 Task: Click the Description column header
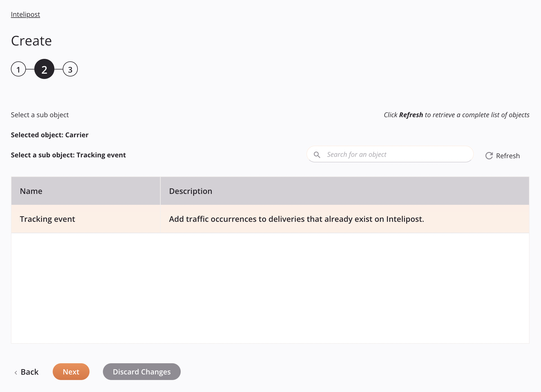[x=191, y=191]
